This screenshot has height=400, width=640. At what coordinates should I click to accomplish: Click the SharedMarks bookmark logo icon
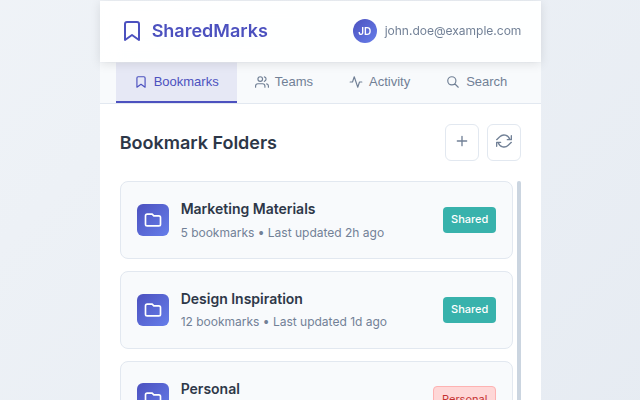click(132, 31)
